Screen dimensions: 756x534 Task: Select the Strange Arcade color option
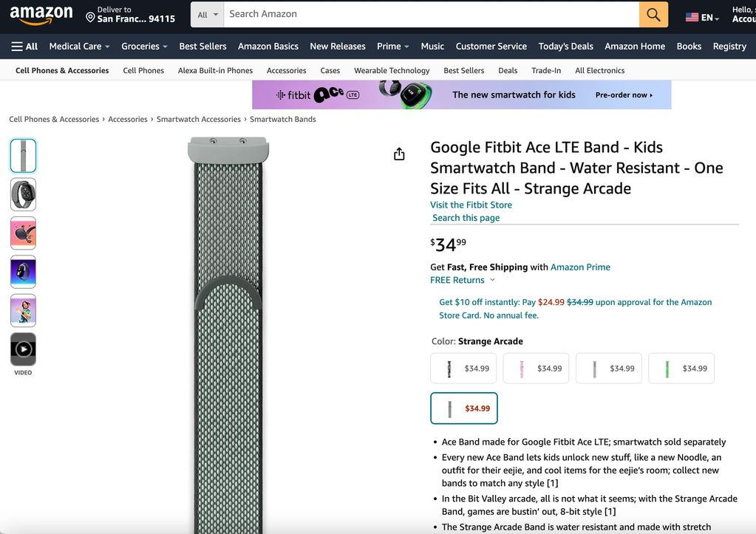[464, 408]
